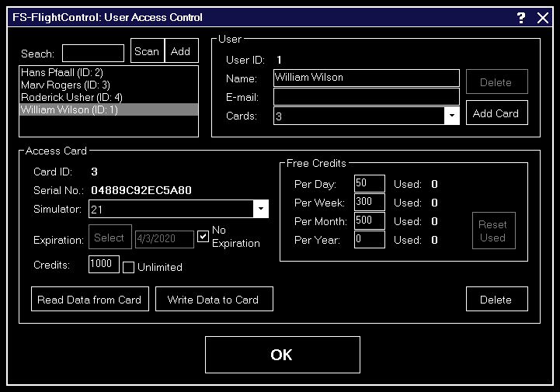Edit Per Week free credits field
Screen dimensions: 560x392
(370, 202)
